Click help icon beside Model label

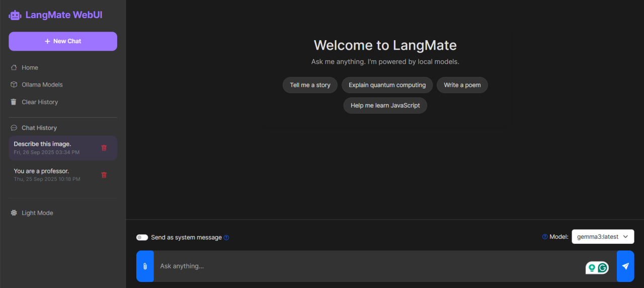[x=545, y=237]
